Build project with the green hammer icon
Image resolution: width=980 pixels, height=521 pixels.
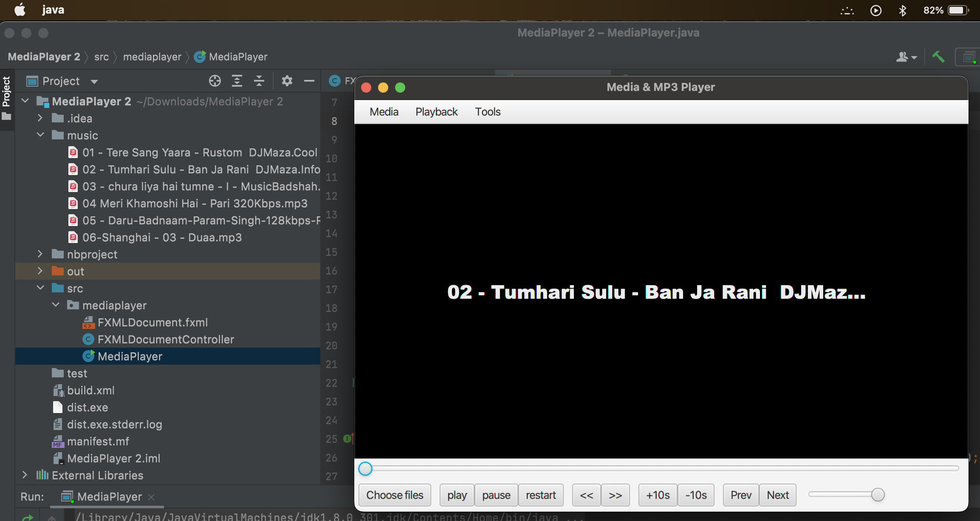click(x=938, y=57)
